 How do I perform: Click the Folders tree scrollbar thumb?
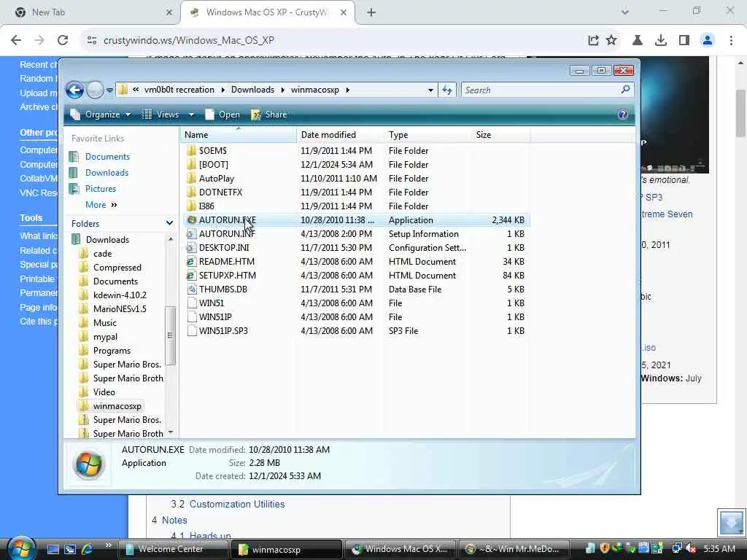point(170,335)
